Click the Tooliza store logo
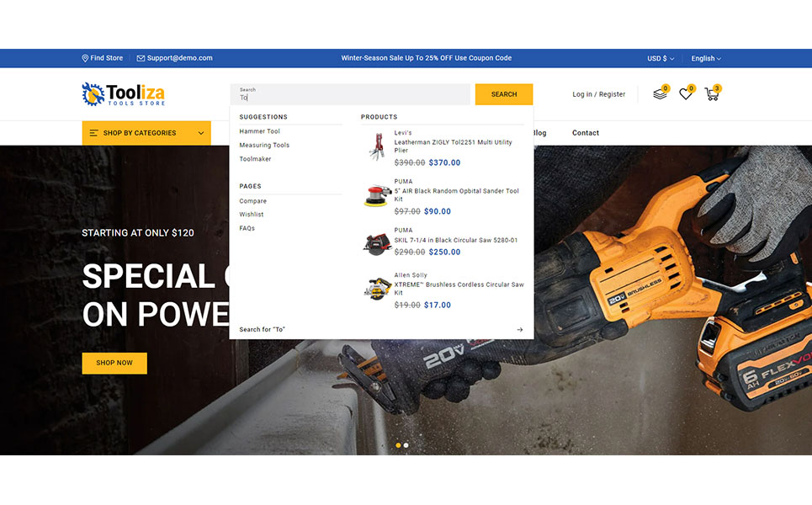Viewport: 812px width, 505px height. 124,94
